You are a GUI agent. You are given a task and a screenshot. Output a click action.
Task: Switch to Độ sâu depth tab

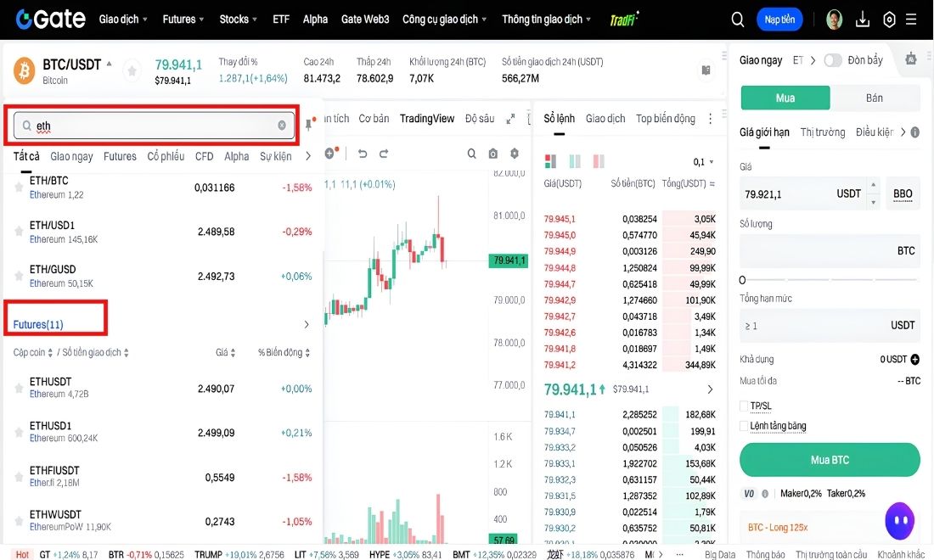point(480,119)
